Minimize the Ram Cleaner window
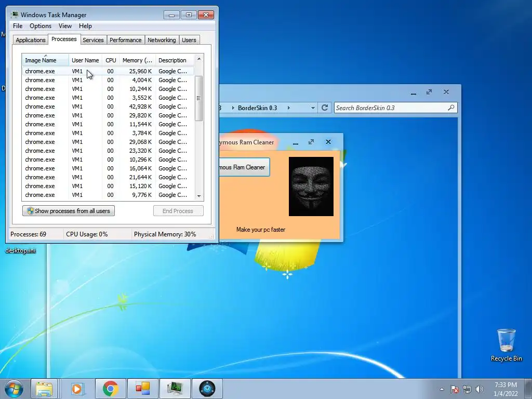Viewport: 532px width, 399px height. pos(296,143)
